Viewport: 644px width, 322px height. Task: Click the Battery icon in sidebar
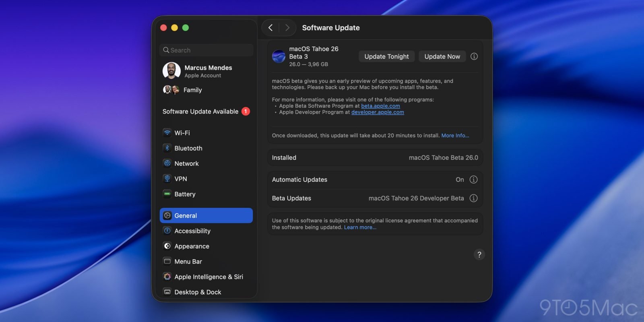167,194
